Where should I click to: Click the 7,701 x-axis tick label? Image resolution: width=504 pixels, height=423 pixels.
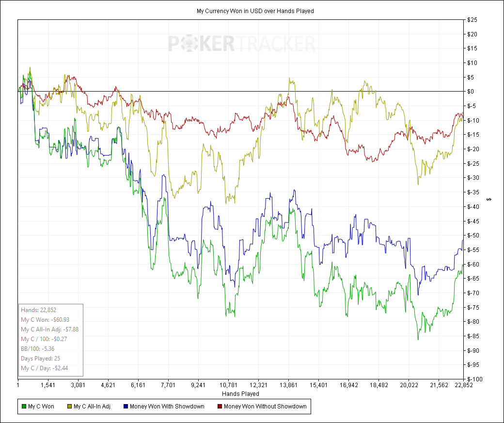click(168, 385)
